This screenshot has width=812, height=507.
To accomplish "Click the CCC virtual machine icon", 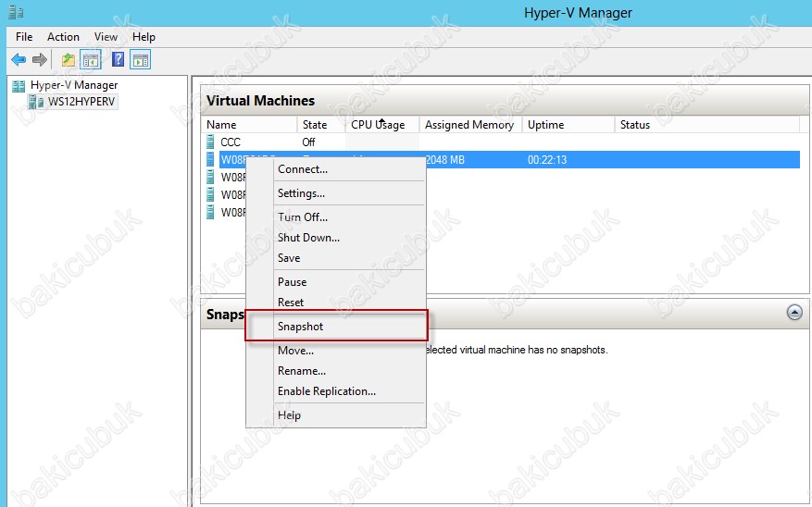I will coord(210,142).
